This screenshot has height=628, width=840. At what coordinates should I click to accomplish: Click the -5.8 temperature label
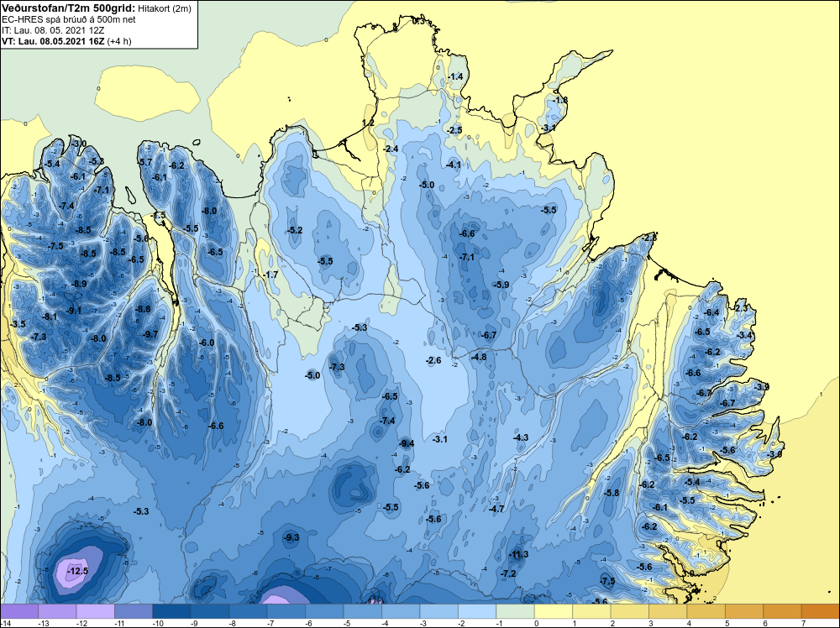click(612, 493)
